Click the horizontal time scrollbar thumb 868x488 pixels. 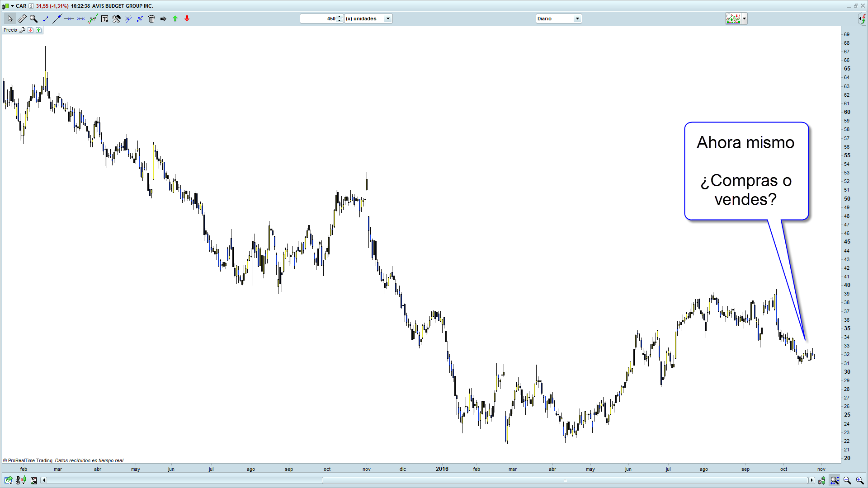coord(564,480)
